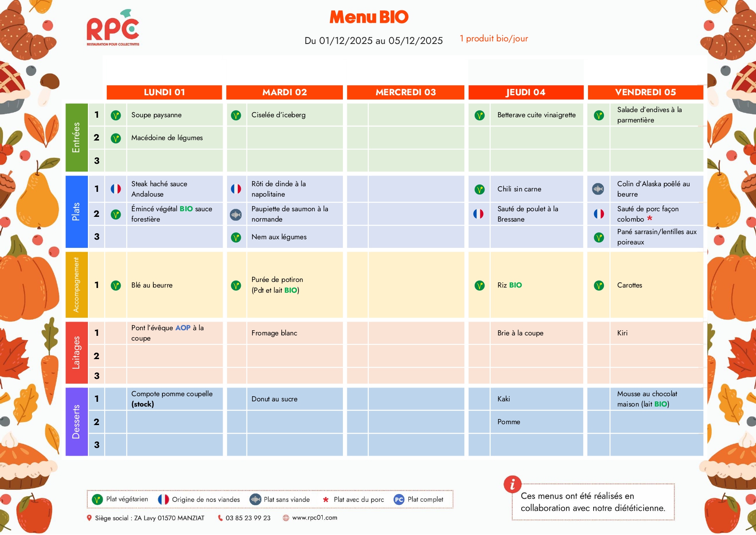
Task: Click the yellow Accompagnement category block
Action: pos(76,285)
